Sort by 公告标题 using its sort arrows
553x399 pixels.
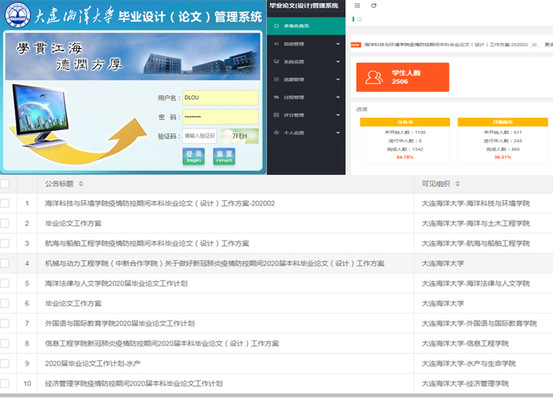(81, 184)
